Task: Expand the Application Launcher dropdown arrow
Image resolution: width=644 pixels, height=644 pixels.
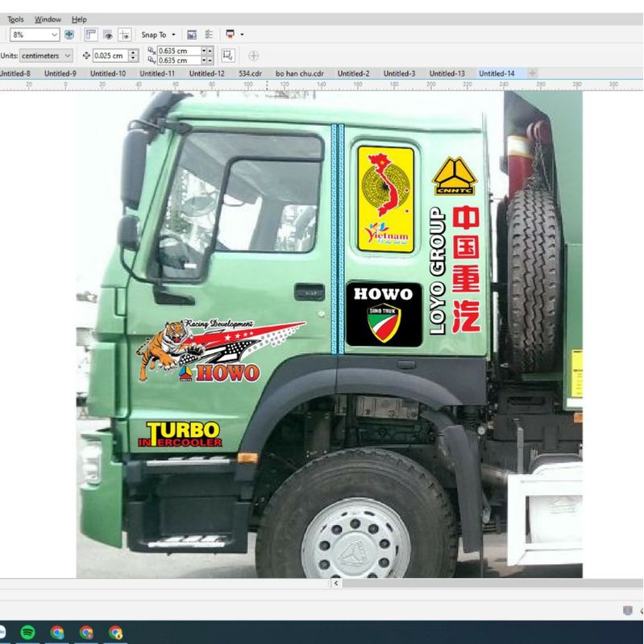Action: 242,35
